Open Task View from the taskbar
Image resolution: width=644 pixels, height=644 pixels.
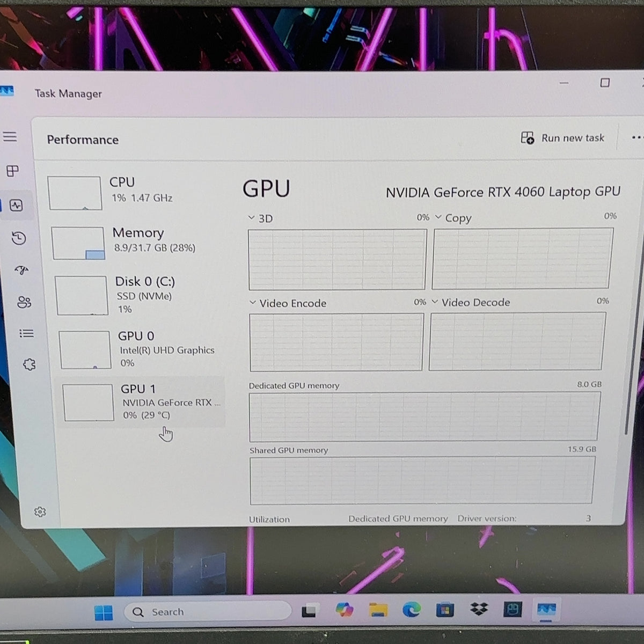click(309, 611)
